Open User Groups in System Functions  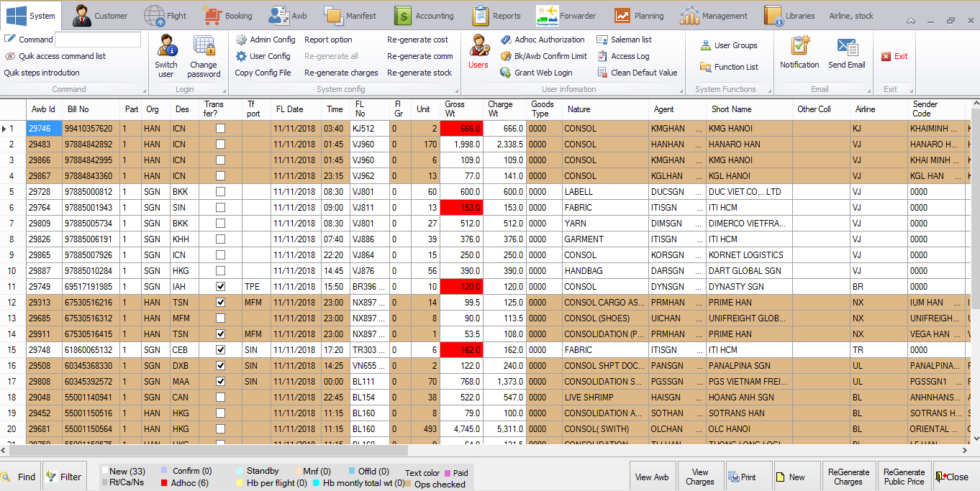(x=728, y=45)
